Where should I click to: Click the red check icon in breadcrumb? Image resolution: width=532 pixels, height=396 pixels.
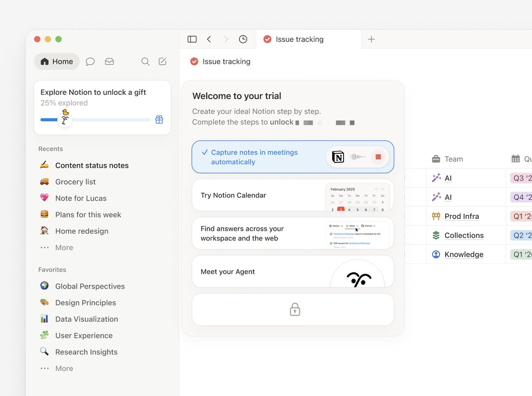[x=194, y=62]
